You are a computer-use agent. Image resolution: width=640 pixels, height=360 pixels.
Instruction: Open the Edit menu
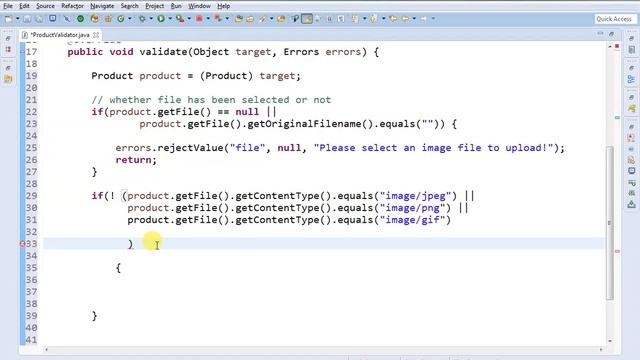(24, 6)
